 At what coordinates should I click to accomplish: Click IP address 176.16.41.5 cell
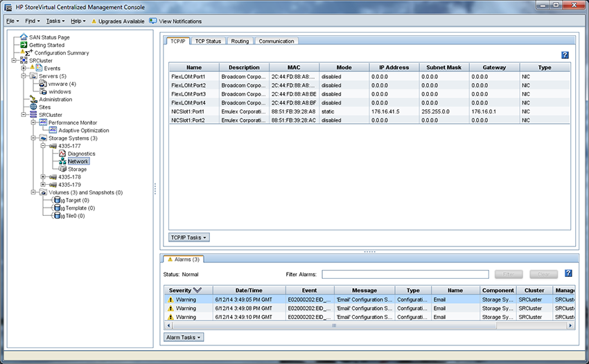(394, 111)
